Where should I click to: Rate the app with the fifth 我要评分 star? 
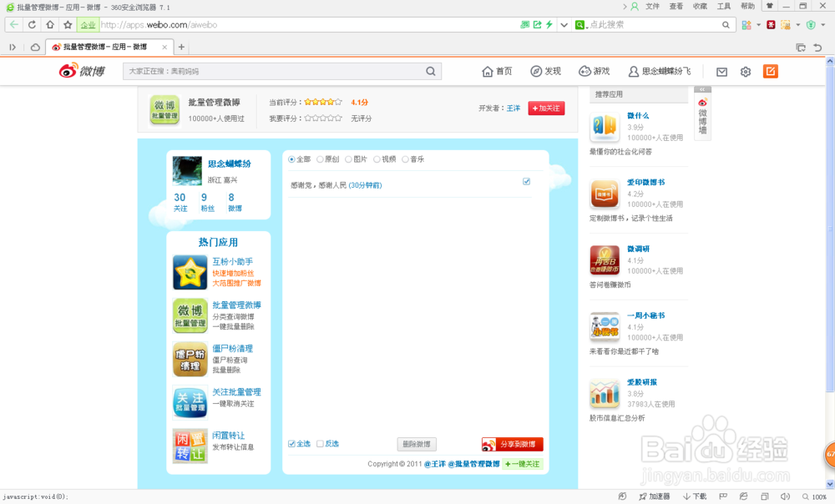point(338,118)
